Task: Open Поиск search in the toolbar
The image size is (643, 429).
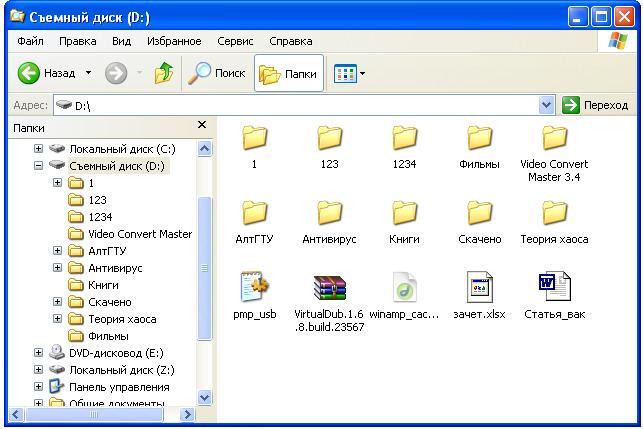Action: click(217, 73)
